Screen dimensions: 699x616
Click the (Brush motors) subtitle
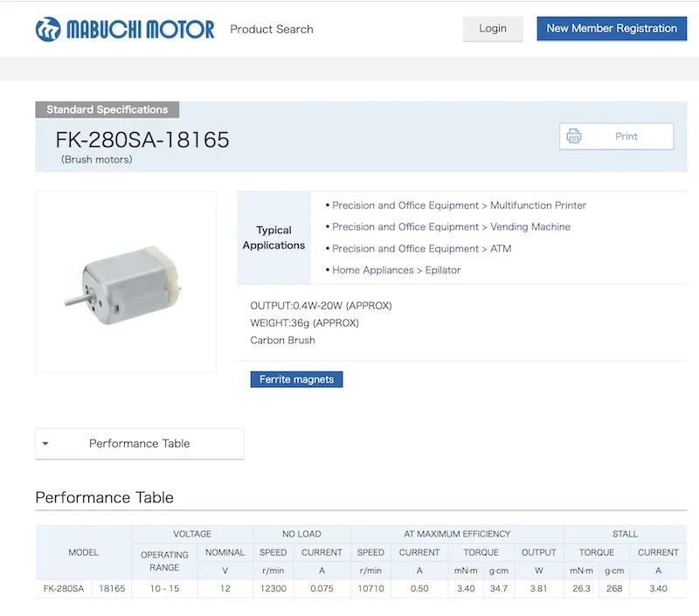pos(97,160)
